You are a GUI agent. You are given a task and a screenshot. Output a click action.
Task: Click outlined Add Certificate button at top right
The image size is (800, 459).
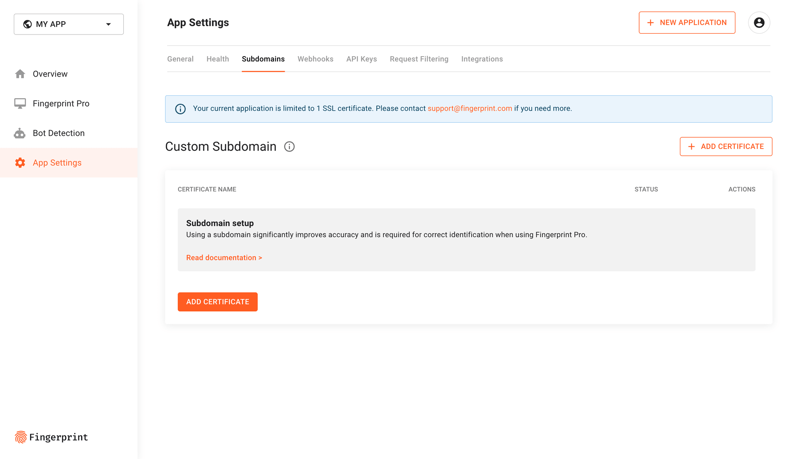725,147
